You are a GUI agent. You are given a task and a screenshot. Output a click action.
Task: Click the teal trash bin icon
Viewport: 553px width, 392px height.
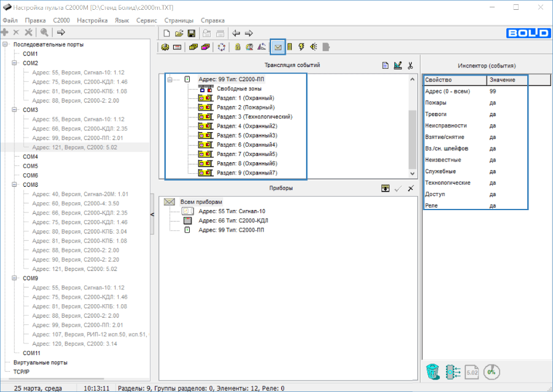point(433,372)
